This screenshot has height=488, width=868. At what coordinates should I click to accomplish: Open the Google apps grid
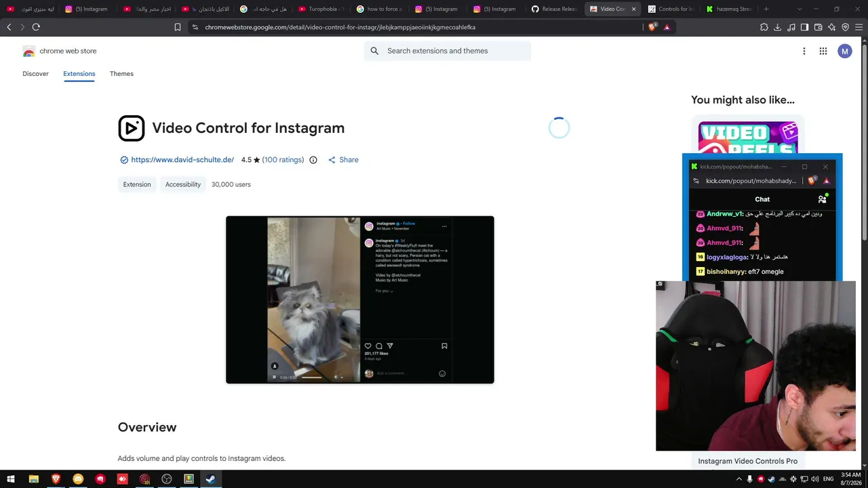click(x=823, y=52)
